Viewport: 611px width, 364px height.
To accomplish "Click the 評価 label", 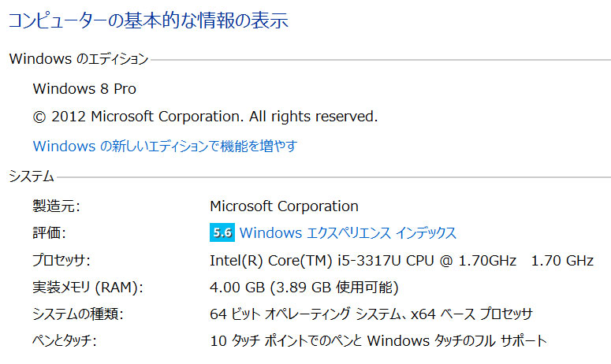I will click(49, 232).
